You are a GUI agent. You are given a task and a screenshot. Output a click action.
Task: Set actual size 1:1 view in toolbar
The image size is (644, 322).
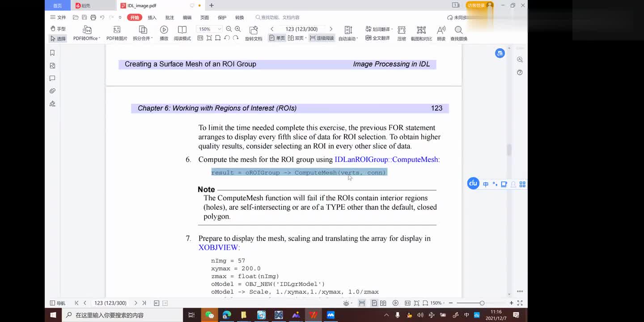coord(200,38)
